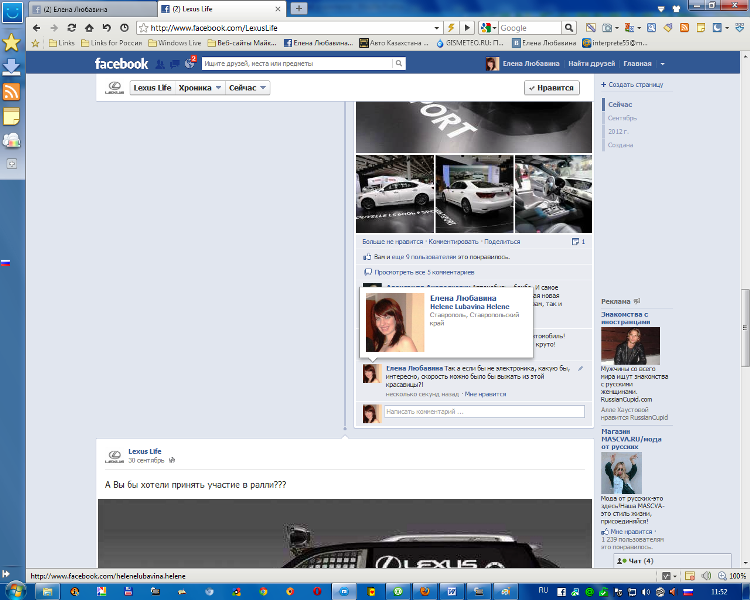
Task: Open the Чат (4) chat panel
Action: tap(672, 561)
